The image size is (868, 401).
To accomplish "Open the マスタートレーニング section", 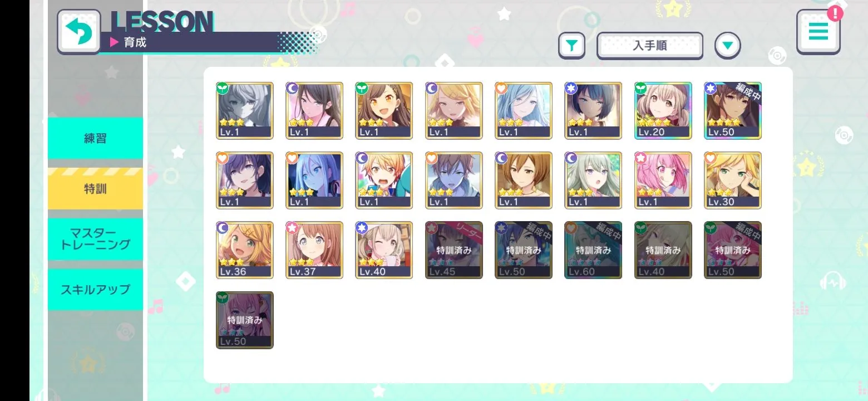I will 95,239.
